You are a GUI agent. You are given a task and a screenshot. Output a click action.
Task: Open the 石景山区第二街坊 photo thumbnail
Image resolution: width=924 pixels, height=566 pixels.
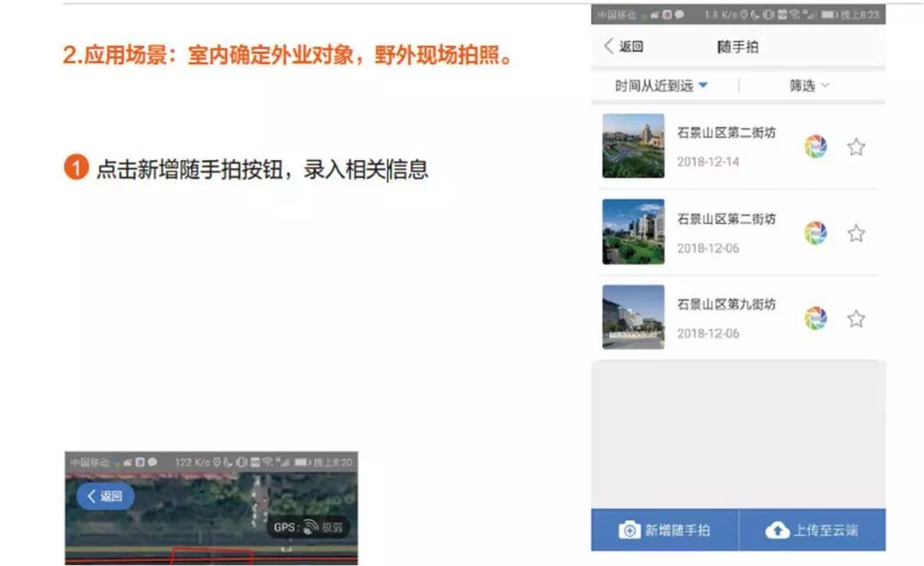(631, 146)
